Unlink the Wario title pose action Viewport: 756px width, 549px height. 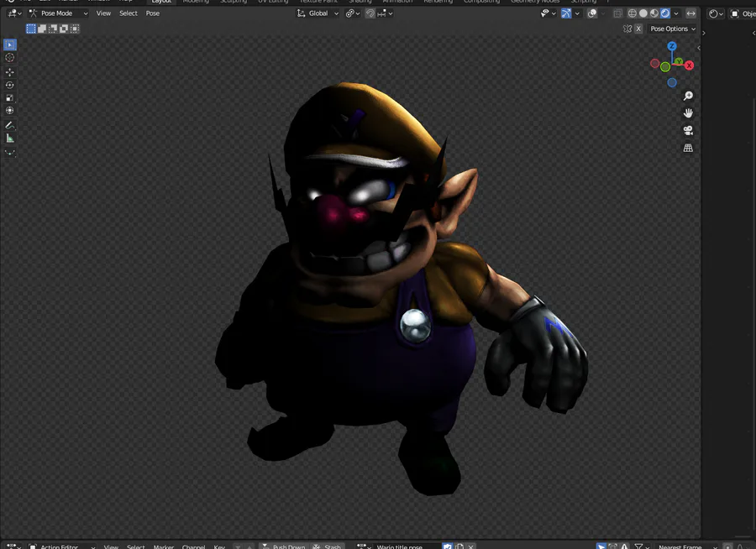(471, 546)
